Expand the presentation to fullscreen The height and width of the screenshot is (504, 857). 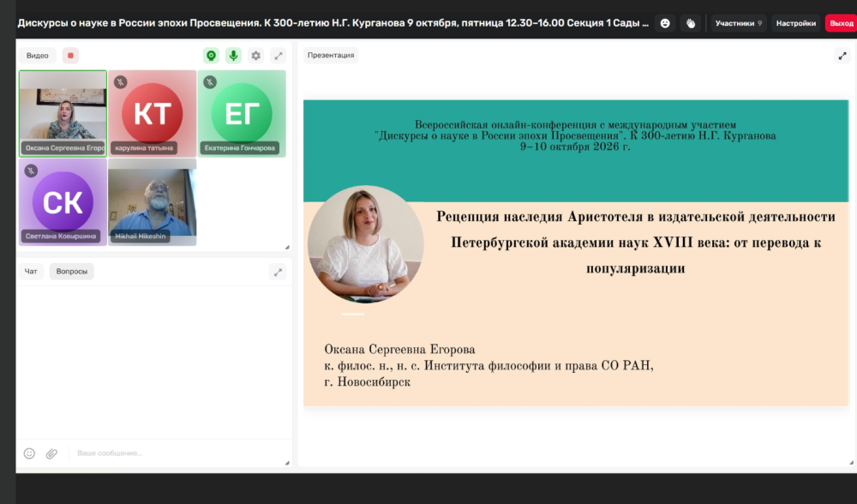point(842,55)
